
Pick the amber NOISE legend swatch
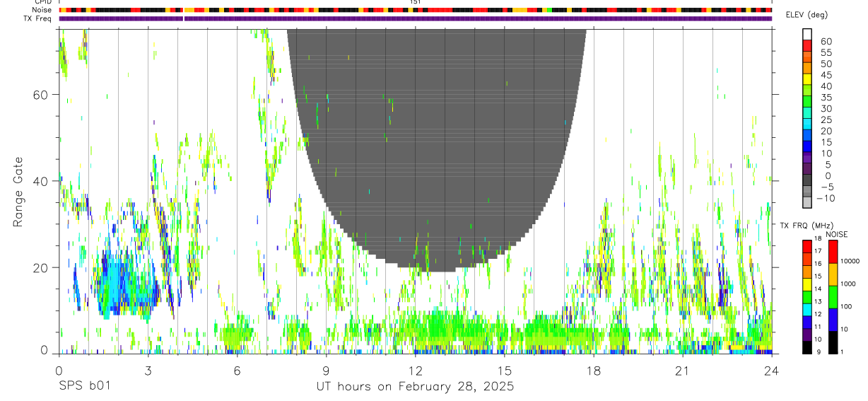tap(833, 274)
